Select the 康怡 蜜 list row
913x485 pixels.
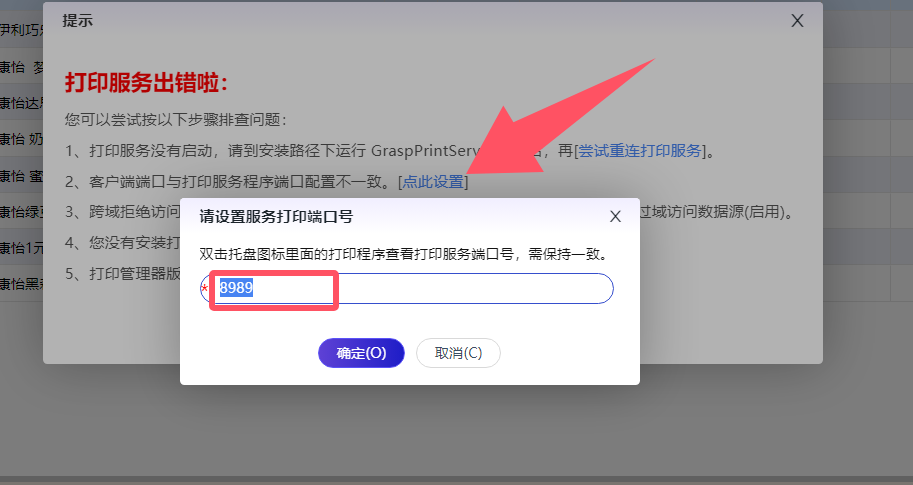tap(20, 175)
